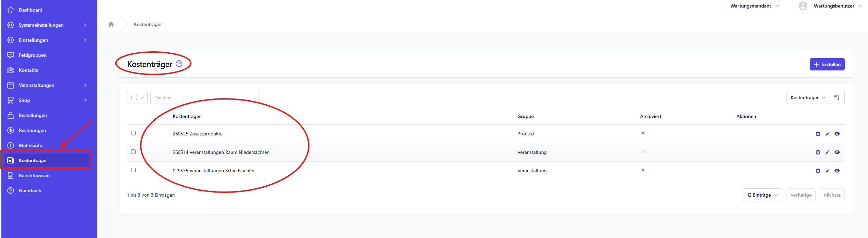868x238 pixels.
Task: Click the Handbuch help icon
Action: tap(11, 190)
